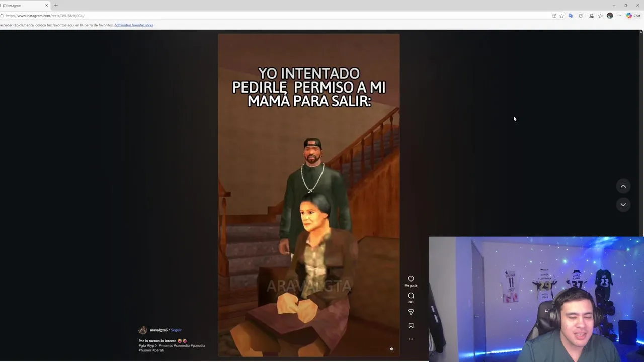Open aravalgta6's profile avatar
The image size is (644, 362).
coord(143,330)
